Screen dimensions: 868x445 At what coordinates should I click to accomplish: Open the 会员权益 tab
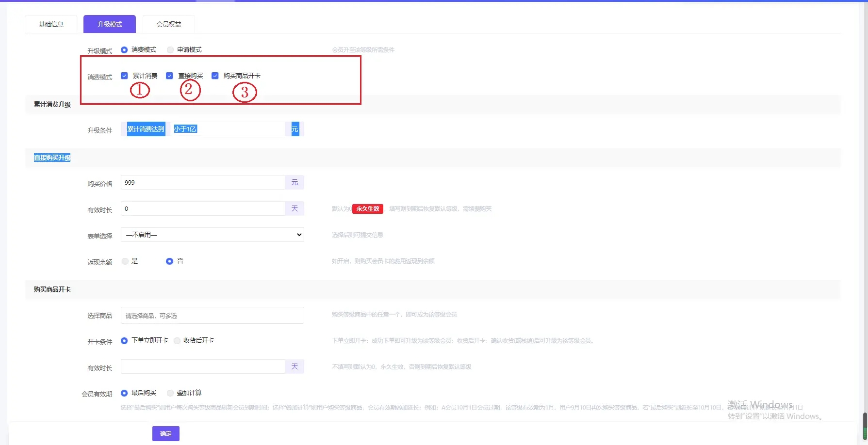[x=168, y=24]
